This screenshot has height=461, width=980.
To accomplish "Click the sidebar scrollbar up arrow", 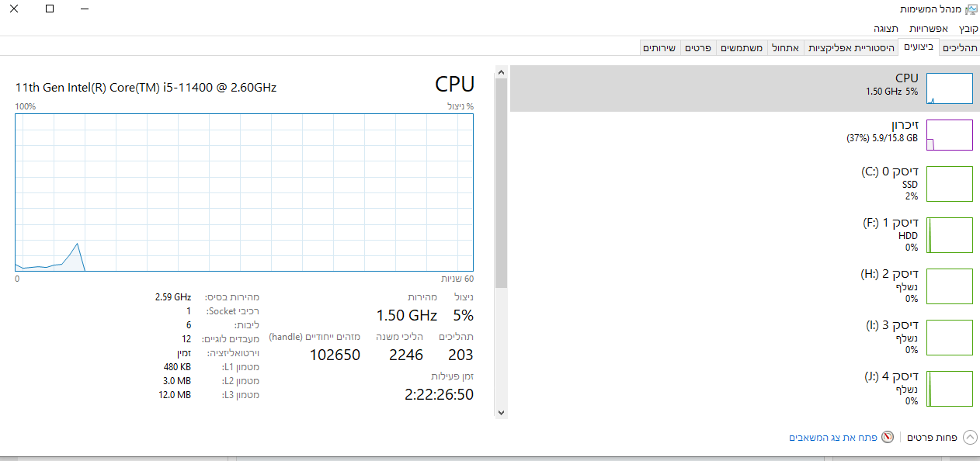I will (501, 72).
